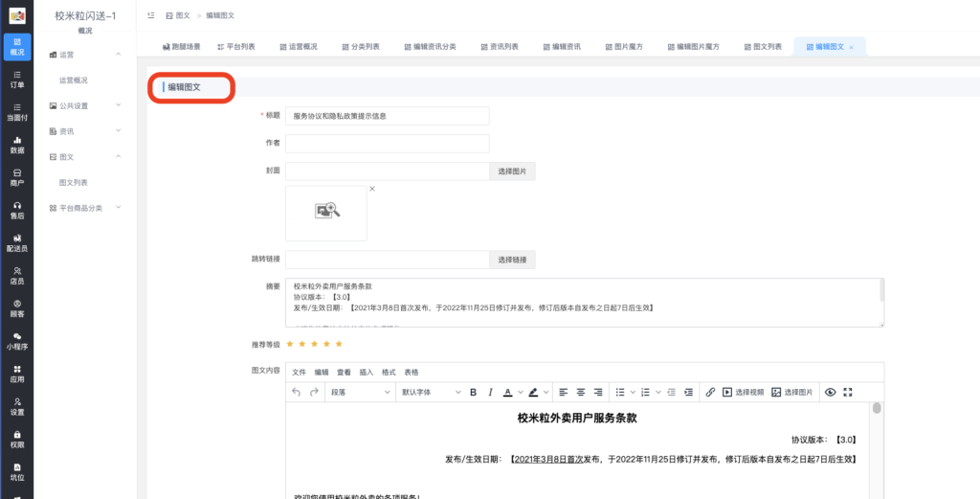Toggle bold formatting
Screen dimensions: 980x499
[x=473, y=392]
